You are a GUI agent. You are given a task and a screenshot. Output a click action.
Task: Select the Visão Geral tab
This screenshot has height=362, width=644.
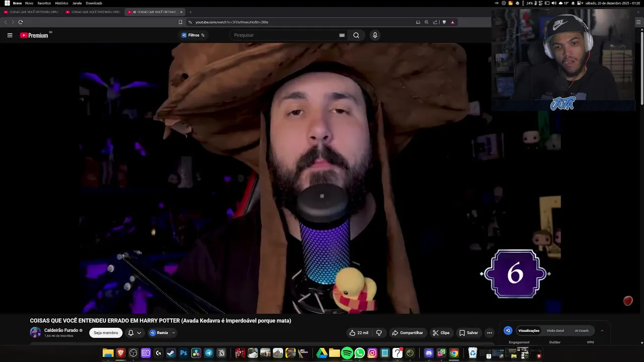pos(555,331)
